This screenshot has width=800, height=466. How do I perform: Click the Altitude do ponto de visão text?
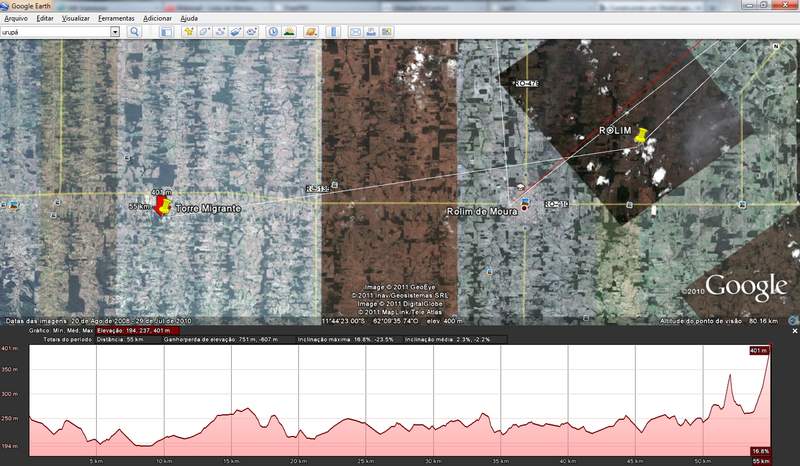point(719,321)
